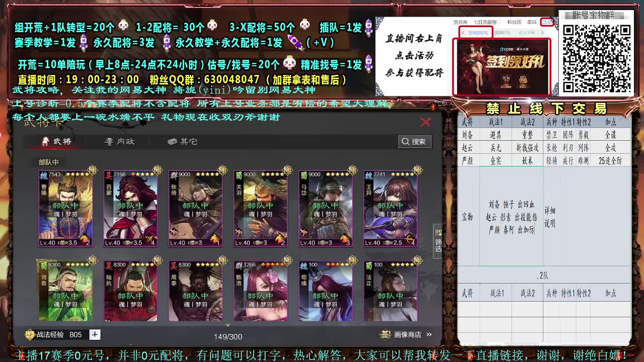The width and height of the screenshot is (644, 362).
Task: Click the 严颜 cell in the team table
Action: (x=467, y=161)
